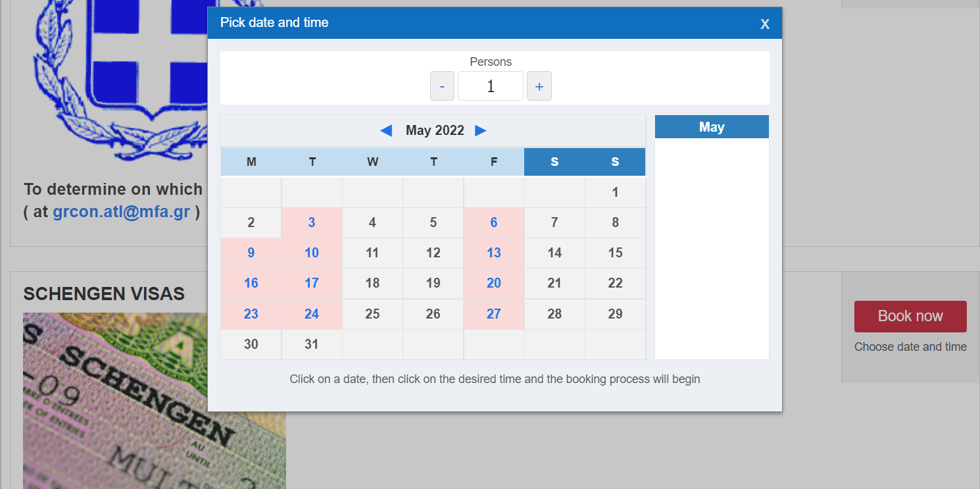Image resolution: width=980 pixels, height=489 pixels.
Task: Open the grcon.atl@mfa.gr email link
Action: pyautogui.click(x=121, y=213)
